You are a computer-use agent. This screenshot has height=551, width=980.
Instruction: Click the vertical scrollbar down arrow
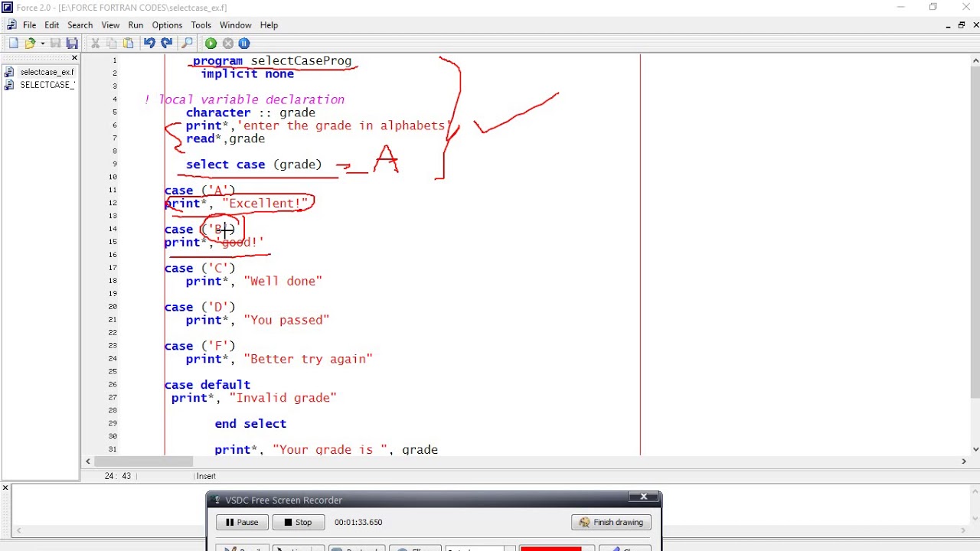[975, 450]
